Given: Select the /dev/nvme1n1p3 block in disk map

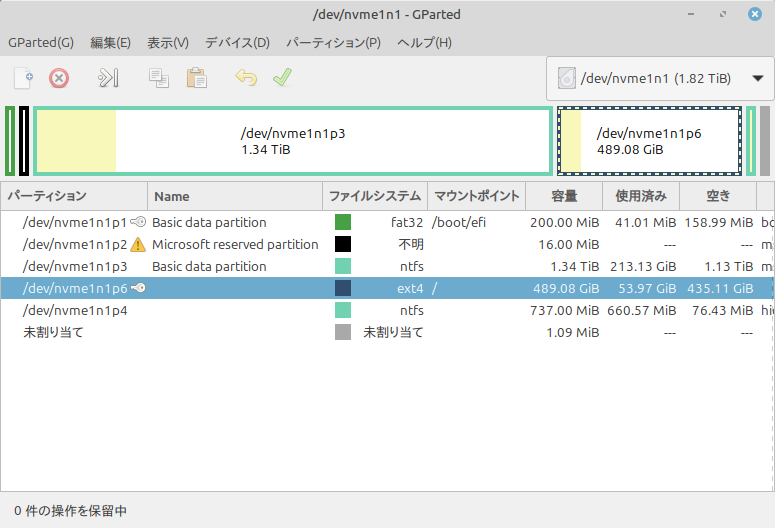Looking at the screenshot, I should tap(292, 141).
